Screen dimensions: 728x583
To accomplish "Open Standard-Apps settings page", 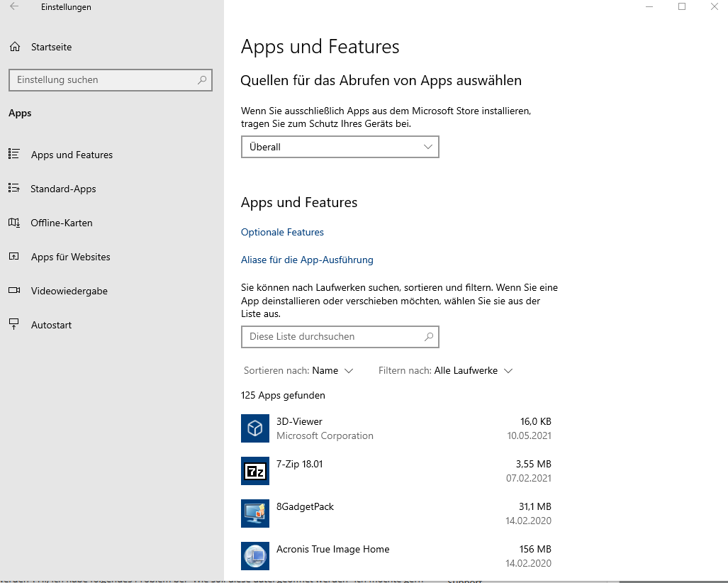I will coord(63,189).
